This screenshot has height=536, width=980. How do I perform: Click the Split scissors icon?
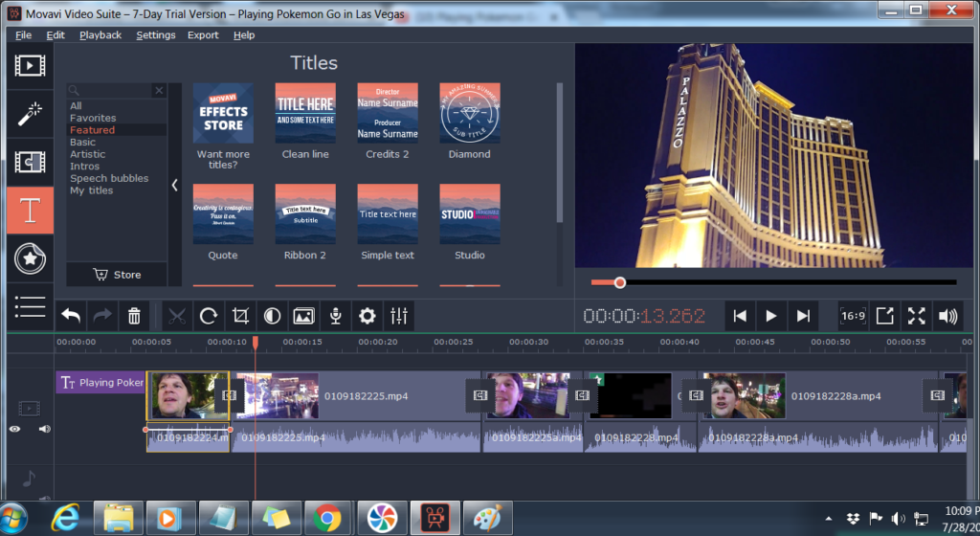[x=177, y=316]
